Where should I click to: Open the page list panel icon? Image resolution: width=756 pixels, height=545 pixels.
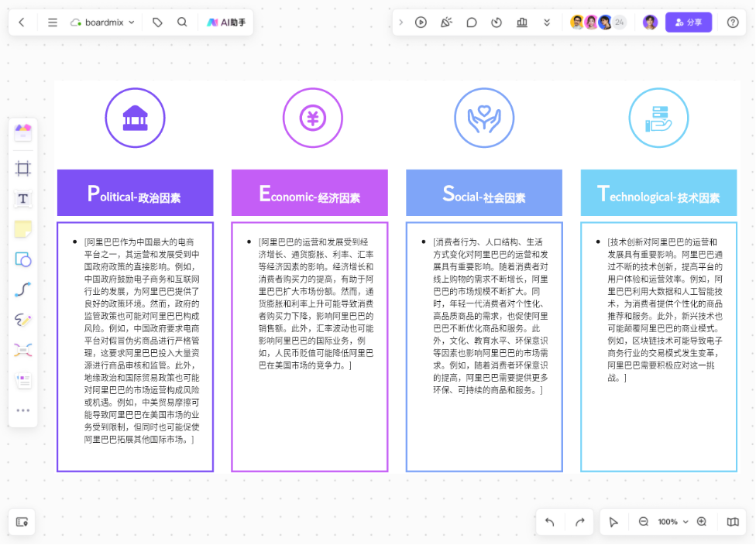22,522
